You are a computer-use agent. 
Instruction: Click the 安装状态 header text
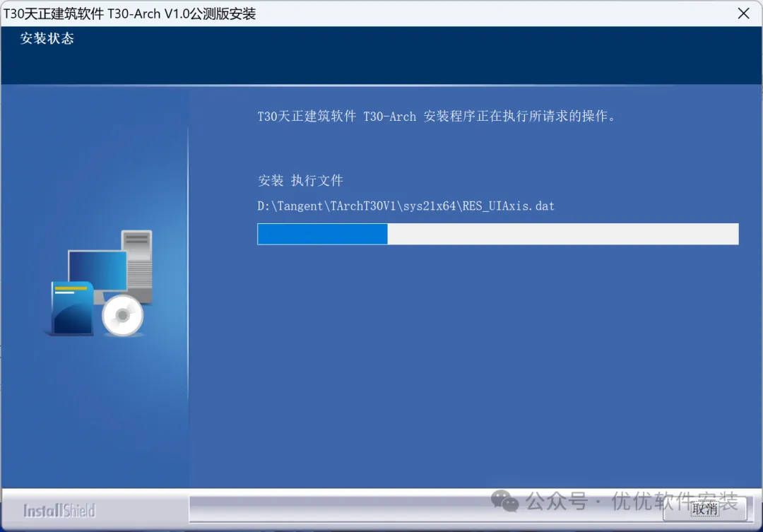(47, 38)
